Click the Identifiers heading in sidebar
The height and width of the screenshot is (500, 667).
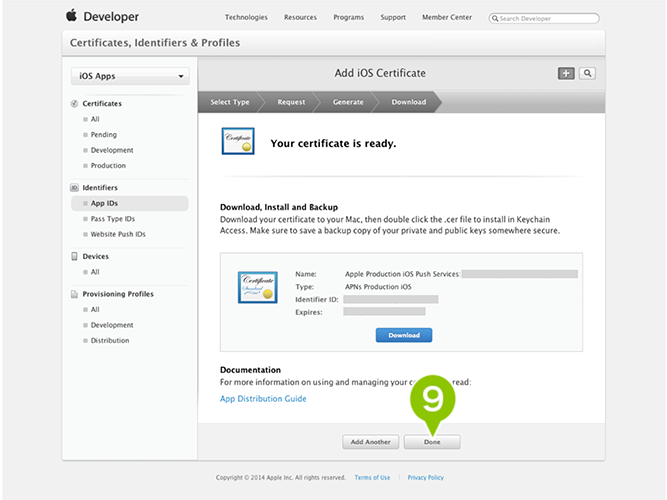pyautogui.click(x=100, y=188)
